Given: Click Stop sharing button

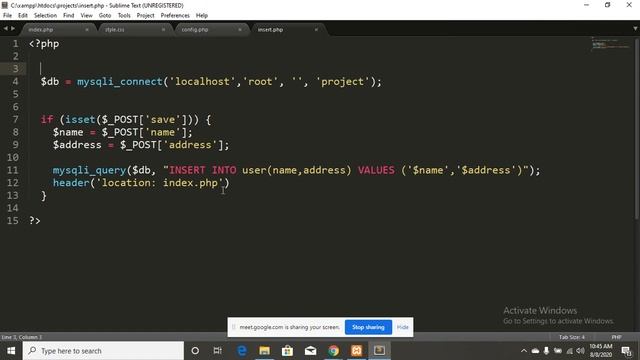Looking at the screenshot, I should click(x=368, y=327).
